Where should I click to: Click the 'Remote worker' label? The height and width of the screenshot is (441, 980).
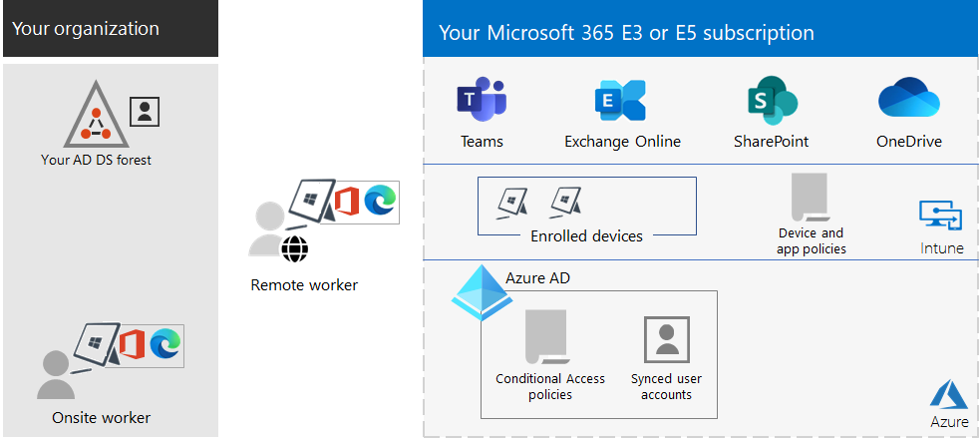304,285
